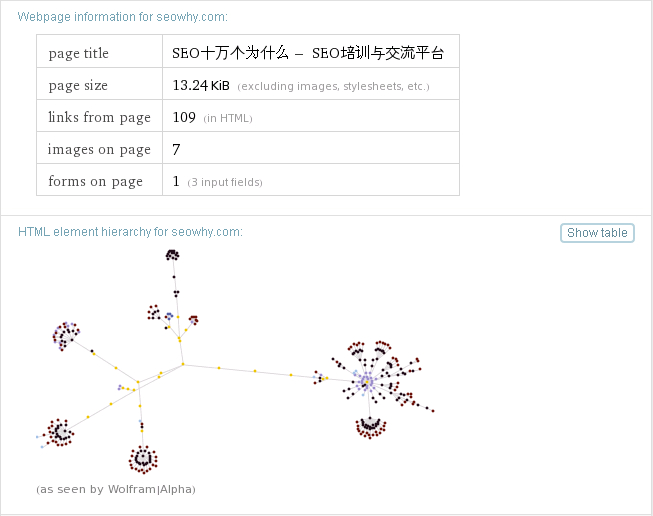Select the 'images on page' label
The width and height of the screenshot is (653, 516).
(99, 149)
